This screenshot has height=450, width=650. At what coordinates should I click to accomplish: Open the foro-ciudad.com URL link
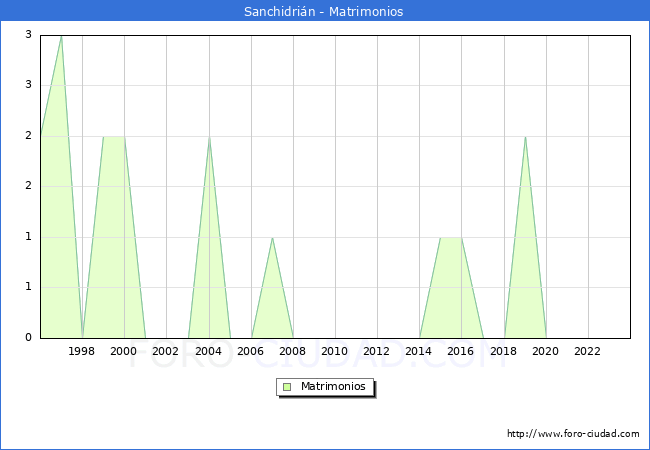click(573, 434)
